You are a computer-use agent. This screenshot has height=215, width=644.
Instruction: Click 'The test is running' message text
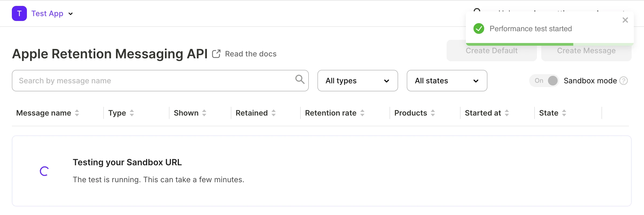pyautogui.click(x=158, y=180)
